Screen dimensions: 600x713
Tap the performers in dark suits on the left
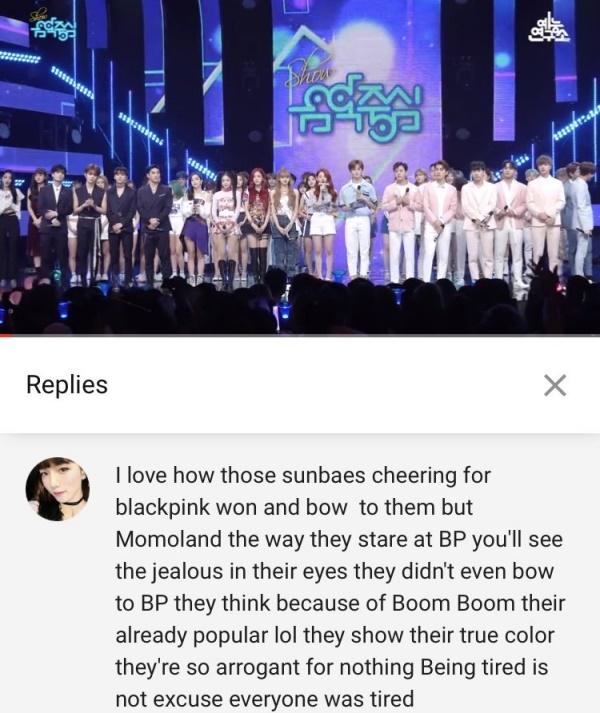(105, 221)
